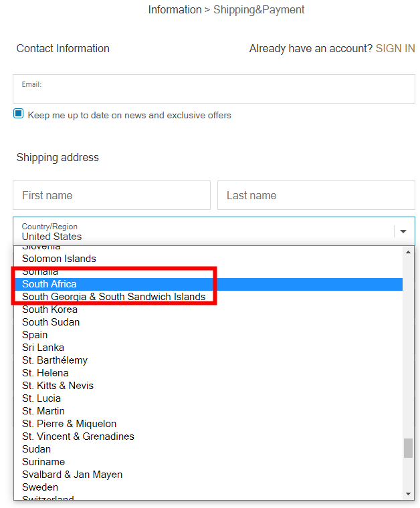The image size is (420, 508).
Task: Click scroll down arrow of country list
Action: pos(409,493)
